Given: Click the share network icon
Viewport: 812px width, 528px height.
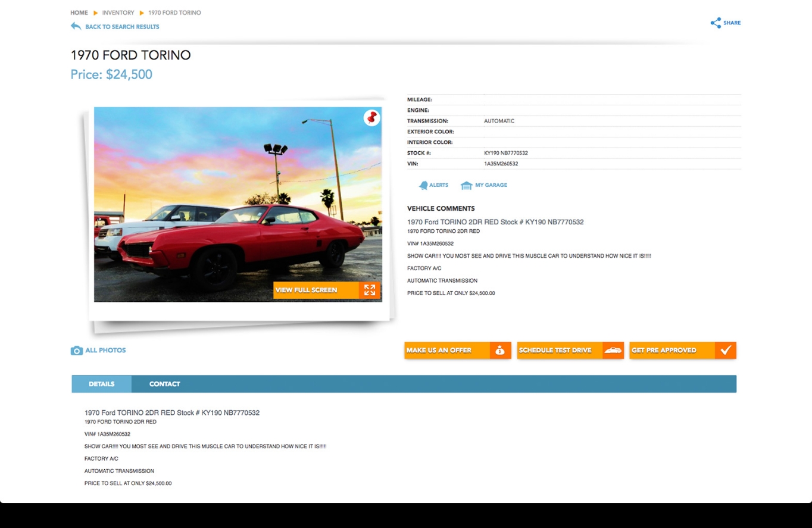Looking at the screenshot, I should (x=716, y=23).
